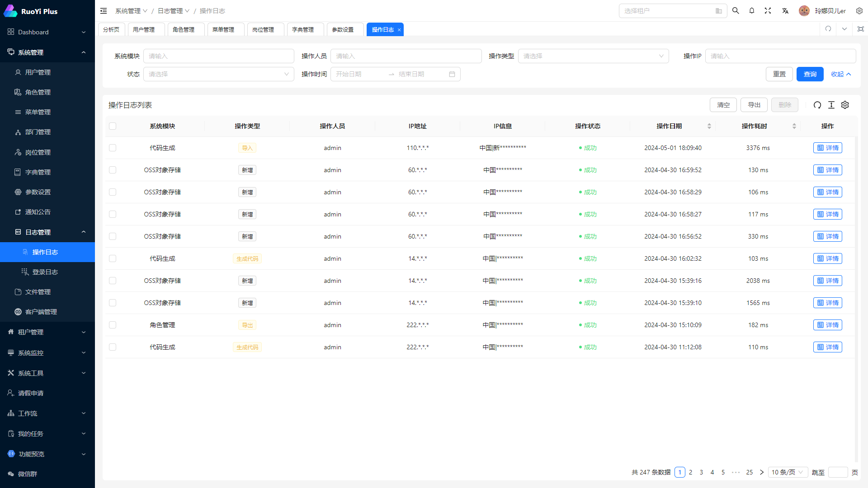868x488 pixels.
Task: Go to page 2 in pagination
Action: pos(691,472)
